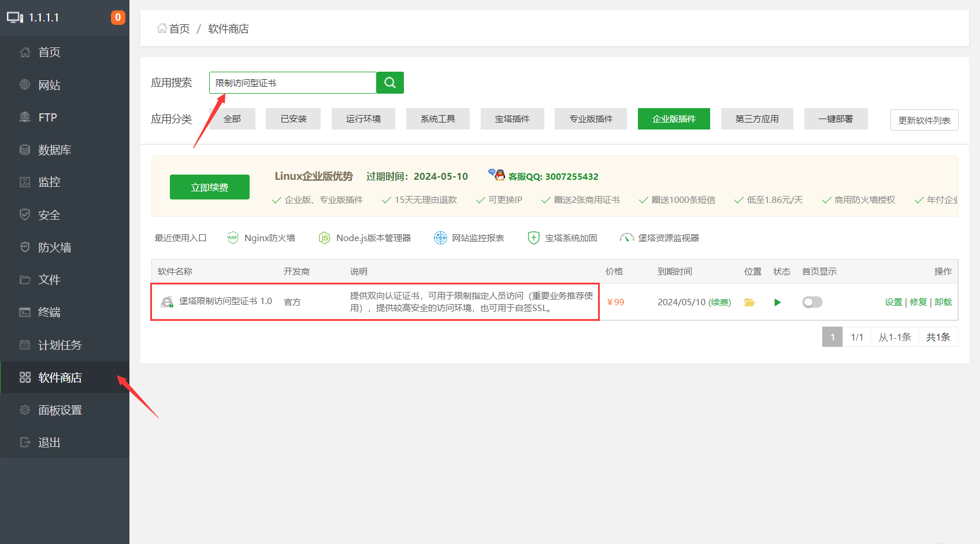Viewport: 980px width, 544px height.
Task: Enable 首页显示 for the certificate plugin
Action: point(812,302)
